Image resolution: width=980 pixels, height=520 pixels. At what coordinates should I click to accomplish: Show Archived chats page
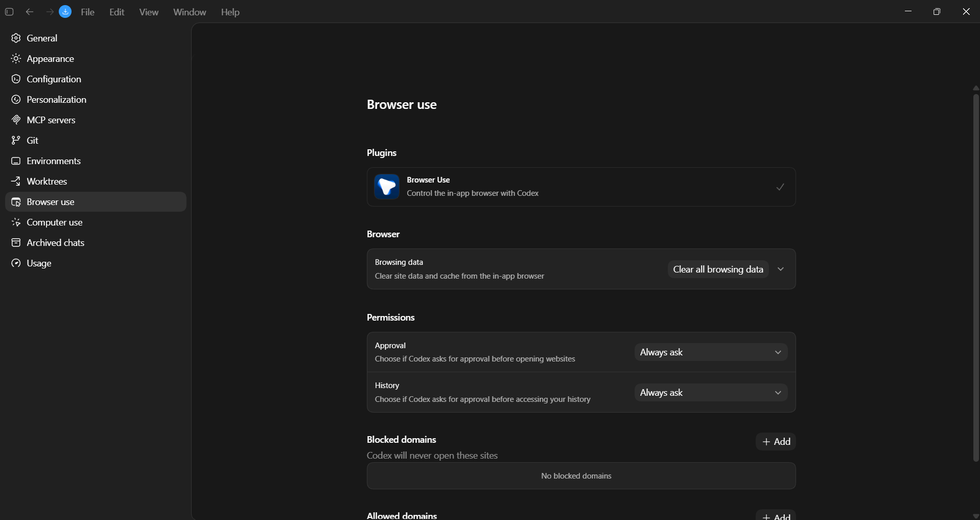click(x=96, y=243)
